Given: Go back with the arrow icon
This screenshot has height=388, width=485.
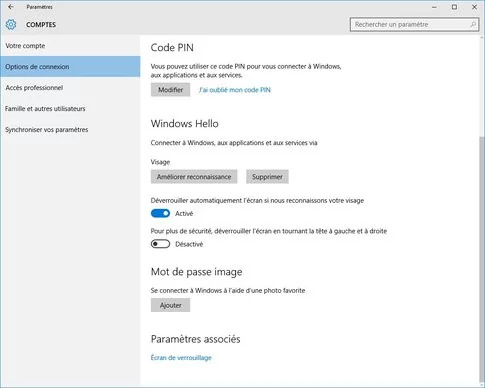Looking at the screenshot, I should pos(11,7).
